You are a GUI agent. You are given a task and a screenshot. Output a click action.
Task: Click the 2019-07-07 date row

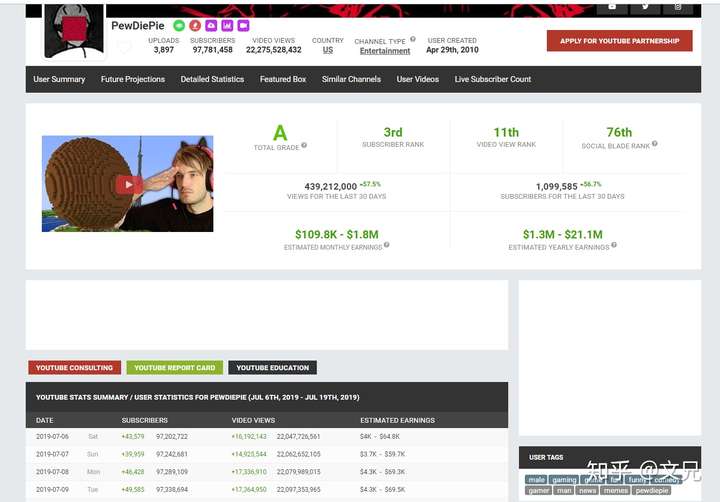(267, 454)
